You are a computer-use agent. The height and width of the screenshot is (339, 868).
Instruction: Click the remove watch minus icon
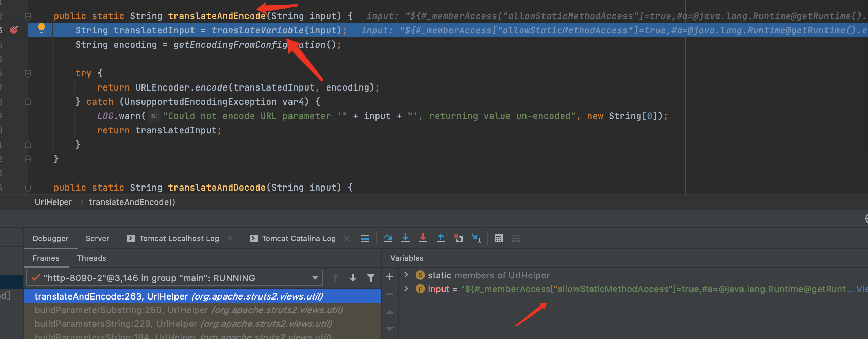(x=390, y=294)
